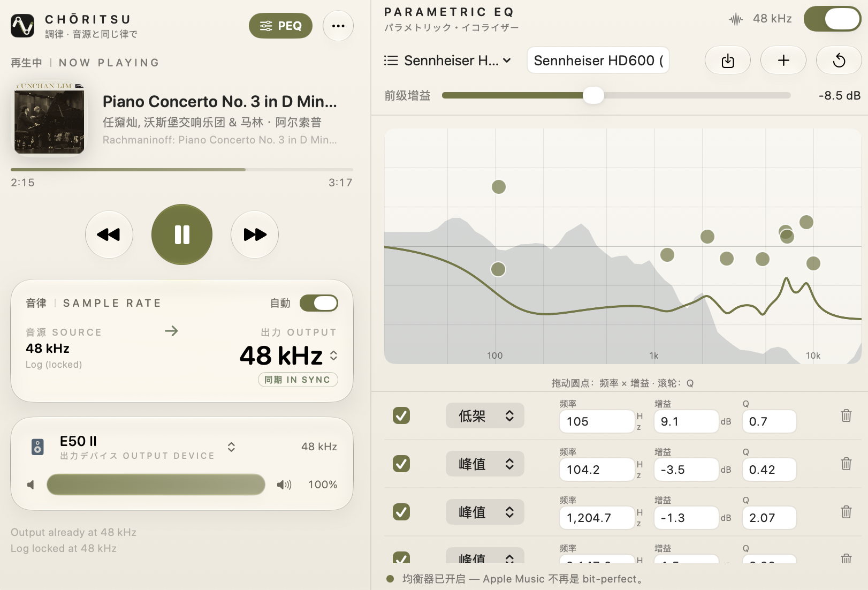
Task: Click the green EQ status indicator dot
Action: pyautogui.click(x=390, y=579)
